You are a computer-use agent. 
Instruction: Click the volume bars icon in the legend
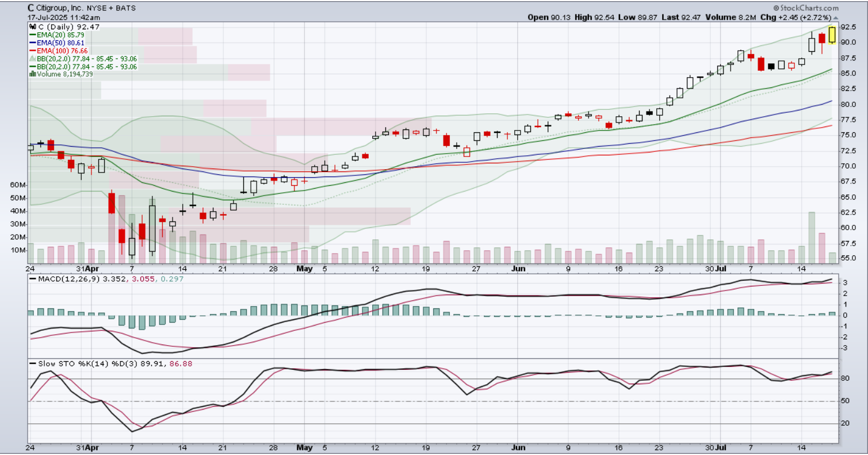point(32,74)
